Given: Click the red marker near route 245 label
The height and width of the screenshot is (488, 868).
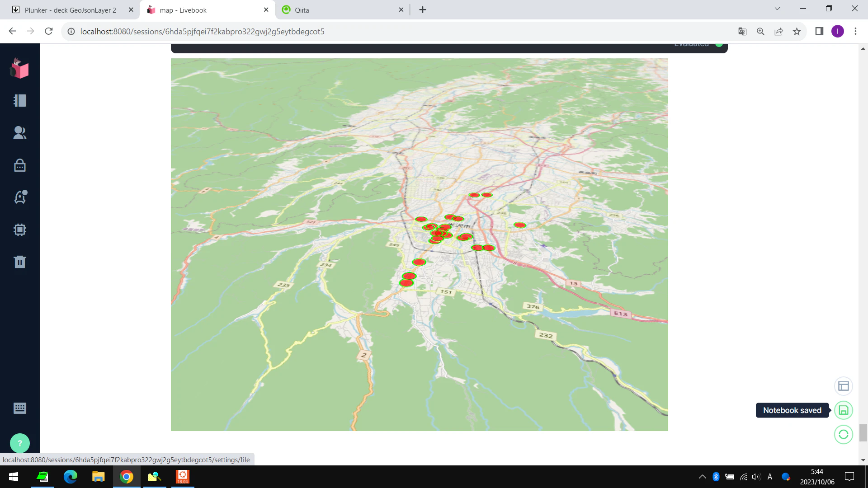Looking at the screenshot, I should pos(419,262).
